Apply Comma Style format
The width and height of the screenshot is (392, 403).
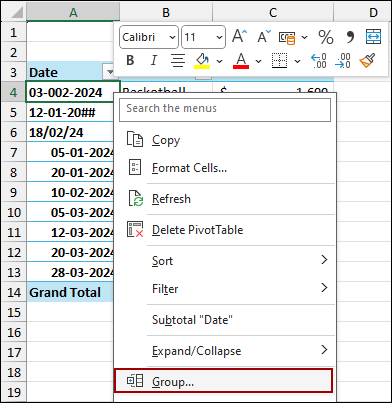coord(350,37)
